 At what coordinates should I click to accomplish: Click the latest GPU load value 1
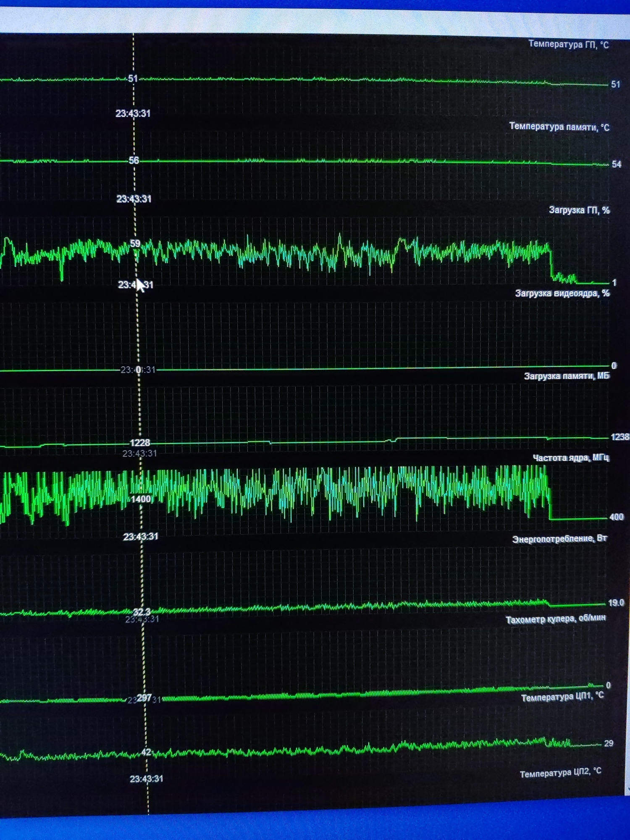(x=614, y=283)
